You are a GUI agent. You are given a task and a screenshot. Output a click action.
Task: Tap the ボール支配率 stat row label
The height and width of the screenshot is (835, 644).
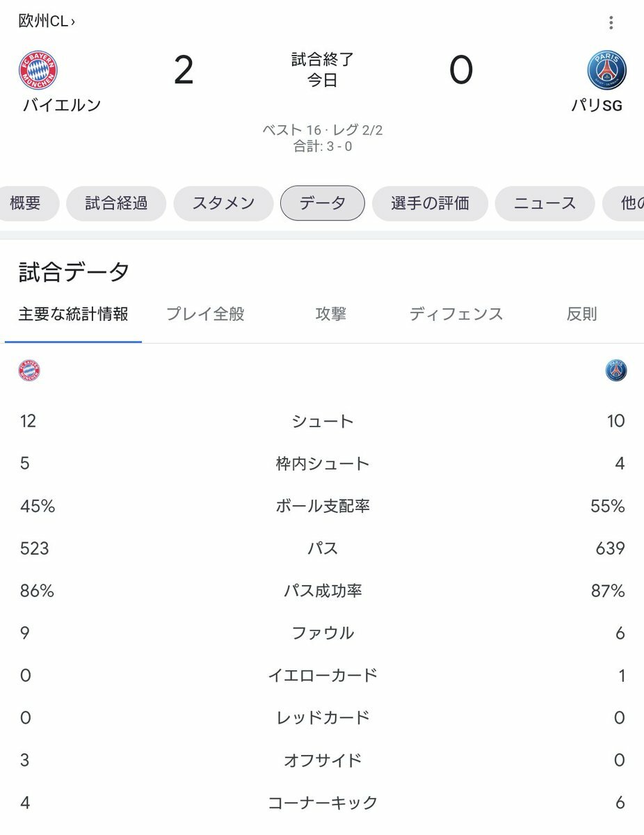point(323,506)
